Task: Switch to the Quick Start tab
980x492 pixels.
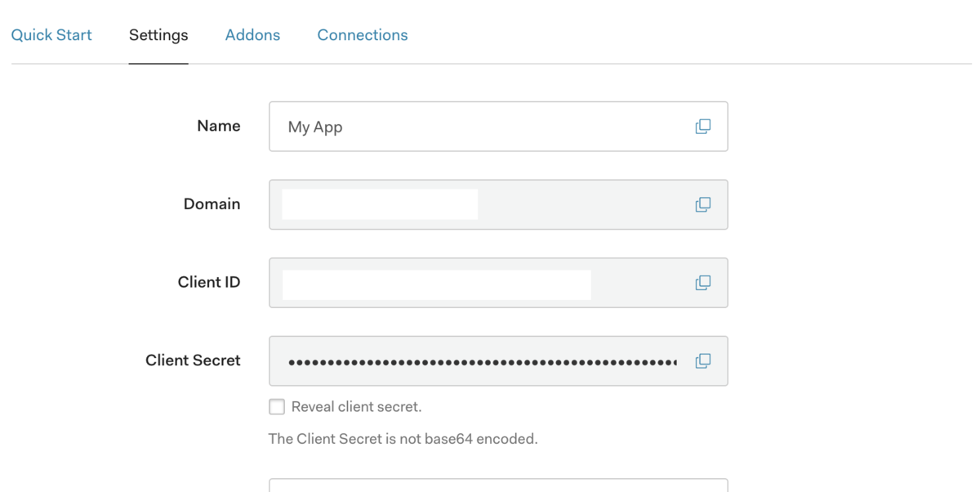Action: [51, 35]
